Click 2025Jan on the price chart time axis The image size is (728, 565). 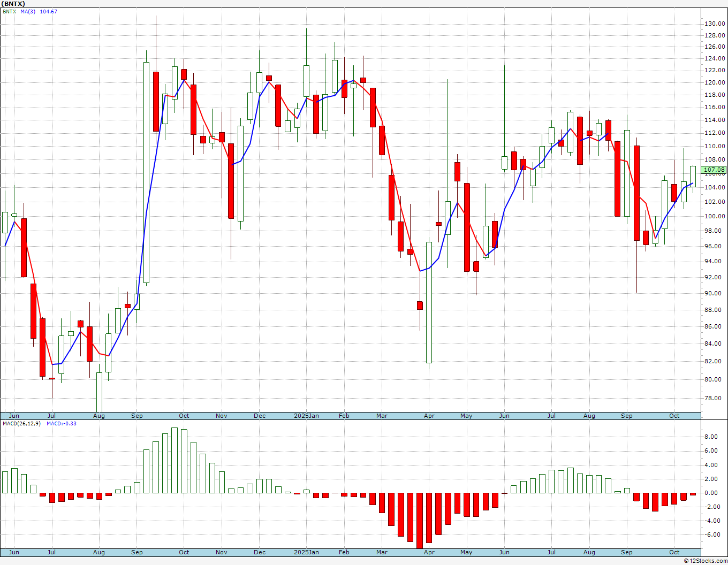pyautogui.click(x=307, y=416)
